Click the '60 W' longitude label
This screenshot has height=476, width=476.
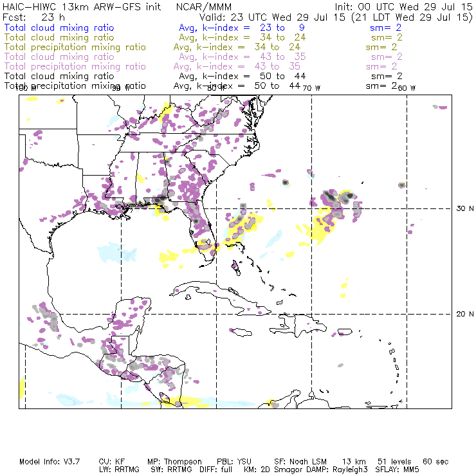click(407, 88)
